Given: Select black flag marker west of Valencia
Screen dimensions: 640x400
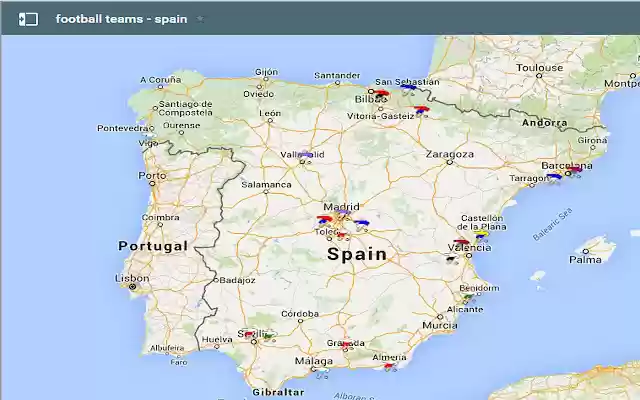Looking at the screenshot, I should click(x=452, y=258).
